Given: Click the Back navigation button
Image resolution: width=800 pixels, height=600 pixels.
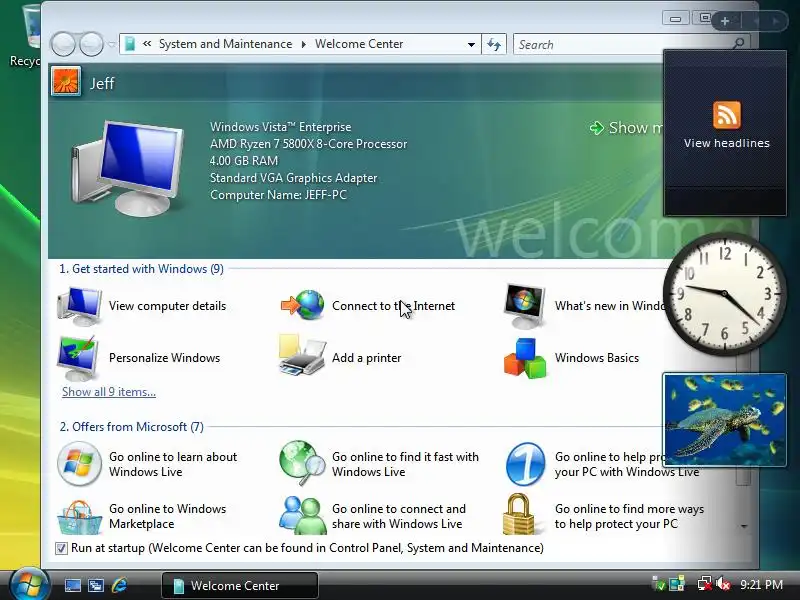Looking at the screenshot, I should coord(63,44).
